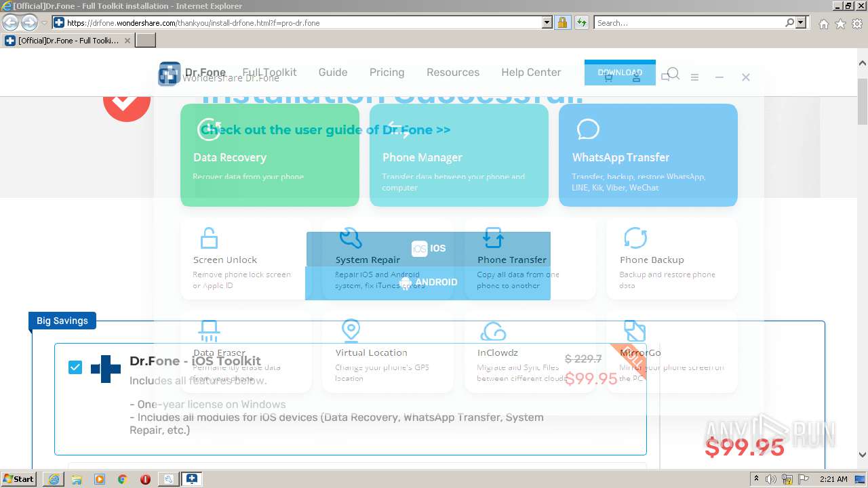The height and width of the screenshot is (488, 868).
Task: Go forward using the IE forward arrow
Action: (x=29, y=22)
